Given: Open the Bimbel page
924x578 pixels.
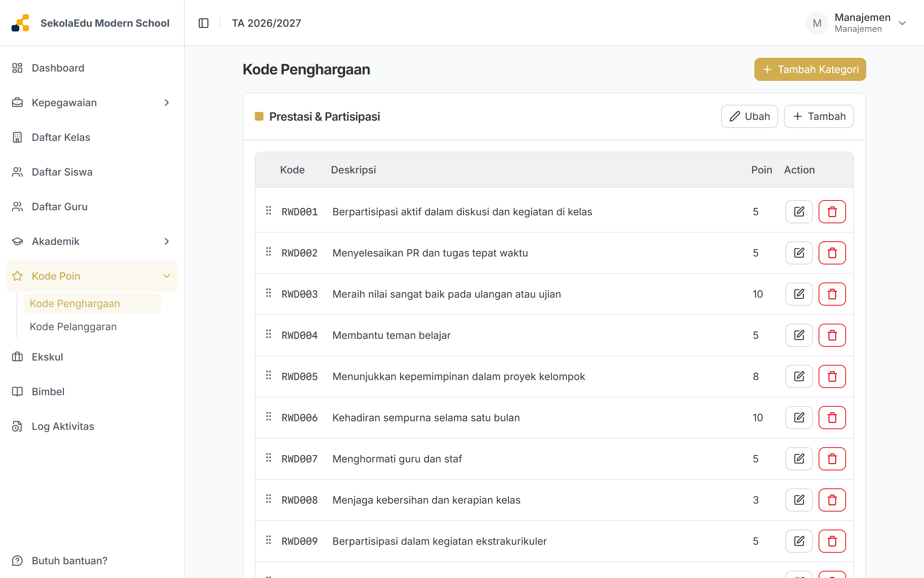Looking at the screenshot, I should coord(92,392).
